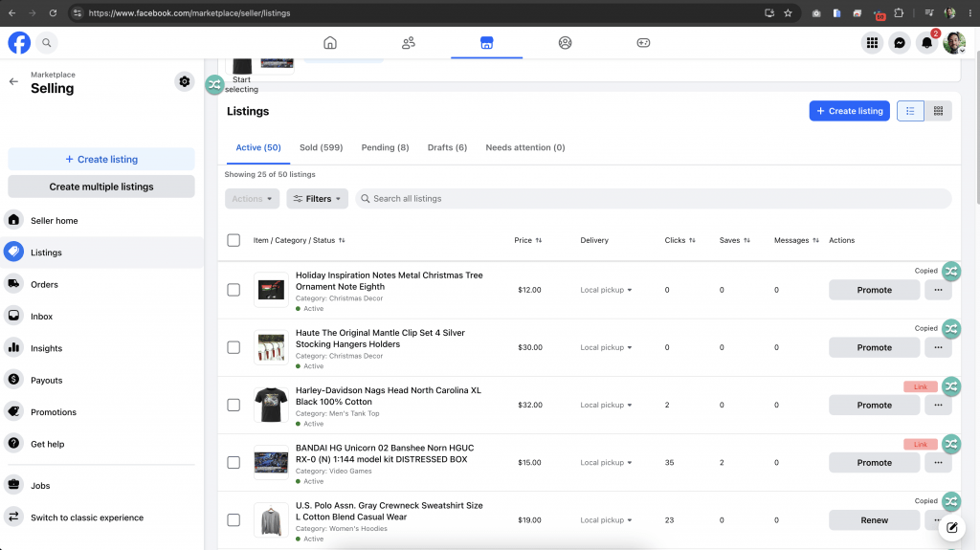
Task: Open the Actions dropdown
Action: (252, 199)
